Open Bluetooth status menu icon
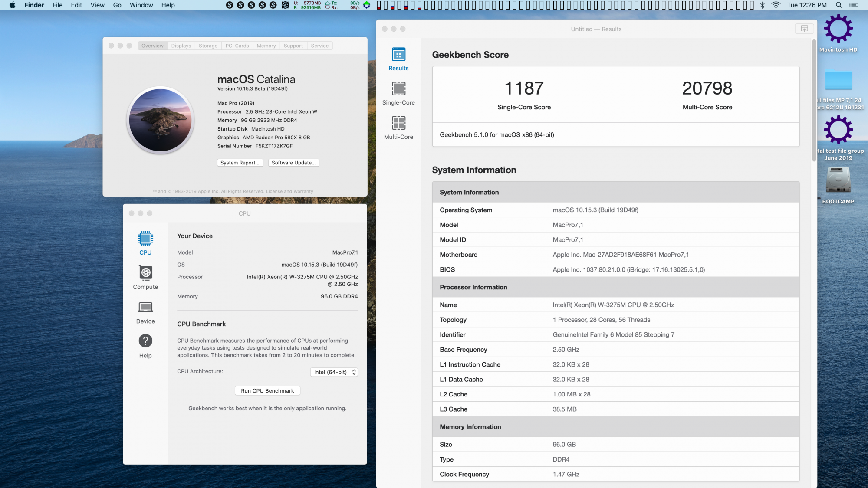The height and width of the screenshot is (488, 868). (x=763, y=5)
